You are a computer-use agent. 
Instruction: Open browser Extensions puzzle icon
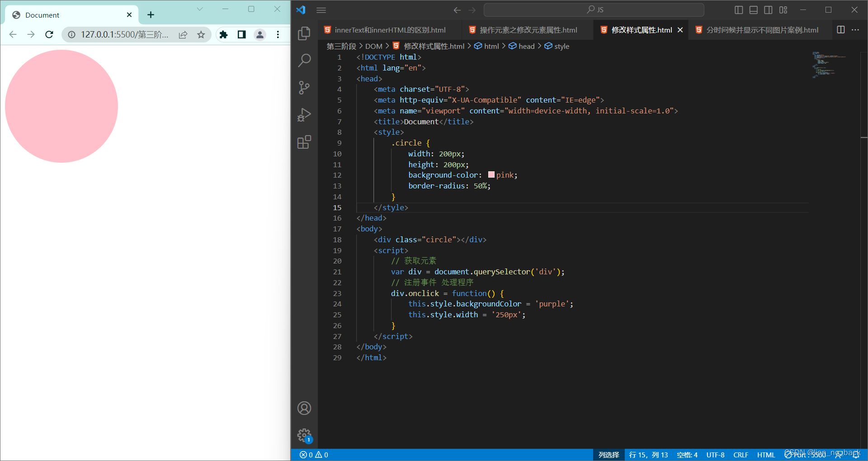click(x=223, y=34)
